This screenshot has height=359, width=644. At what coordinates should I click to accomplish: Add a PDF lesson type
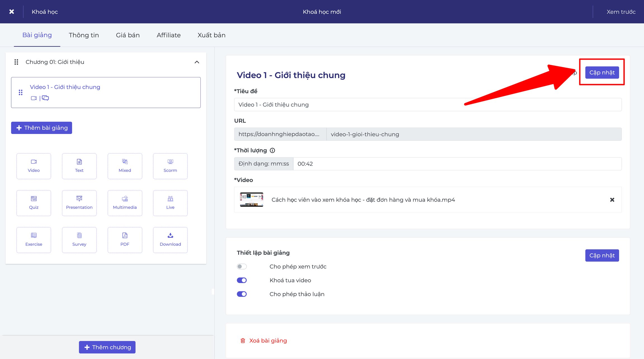click(x=125, y=240)
